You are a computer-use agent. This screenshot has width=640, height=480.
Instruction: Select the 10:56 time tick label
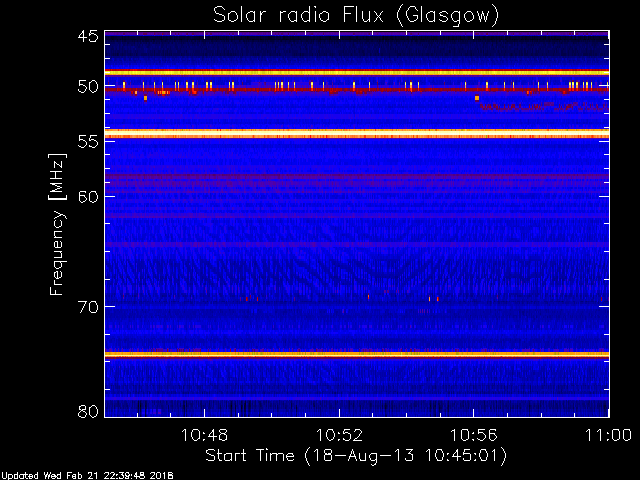tap(473, 435)
